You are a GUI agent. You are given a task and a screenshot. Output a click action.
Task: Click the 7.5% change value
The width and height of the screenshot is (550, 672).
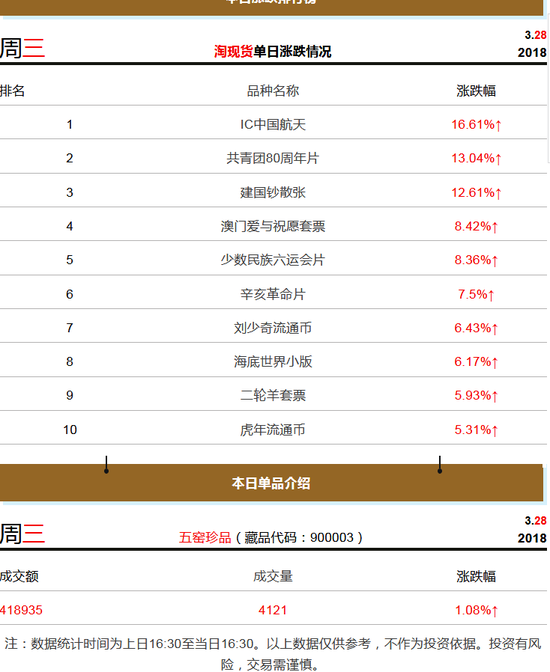tap(476, 294)
